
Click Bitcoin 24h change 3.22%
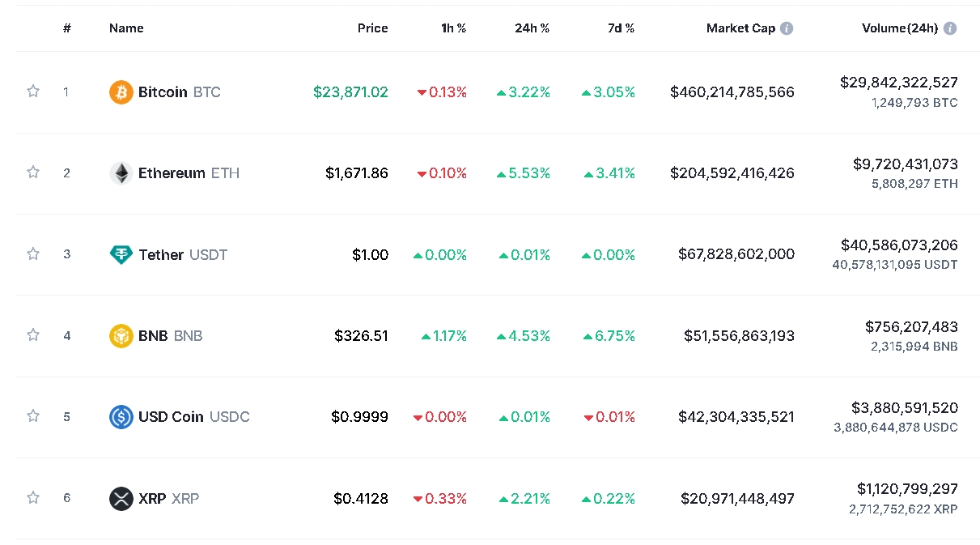coord(524,92)
